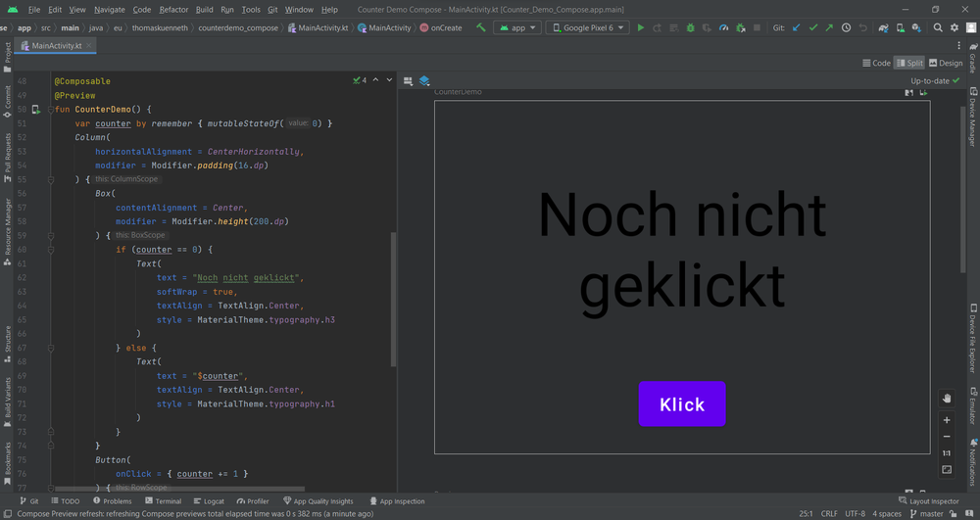Screen dimensions: 980x520
Task: Run the app with the green play button
Action: click(x=641, y=28)
